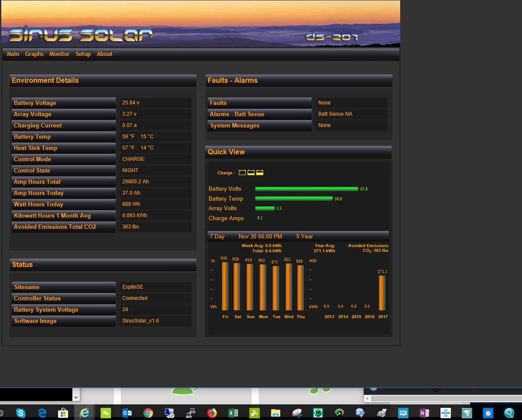Open File Explorer from taskbar
This screenshot has height=420, width=522.
coord(275,413)
